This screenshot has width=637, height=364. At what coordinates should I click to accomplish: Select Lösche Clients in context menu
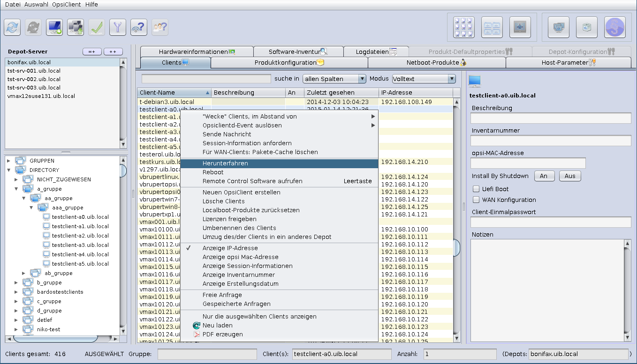(x=280, y=201)
